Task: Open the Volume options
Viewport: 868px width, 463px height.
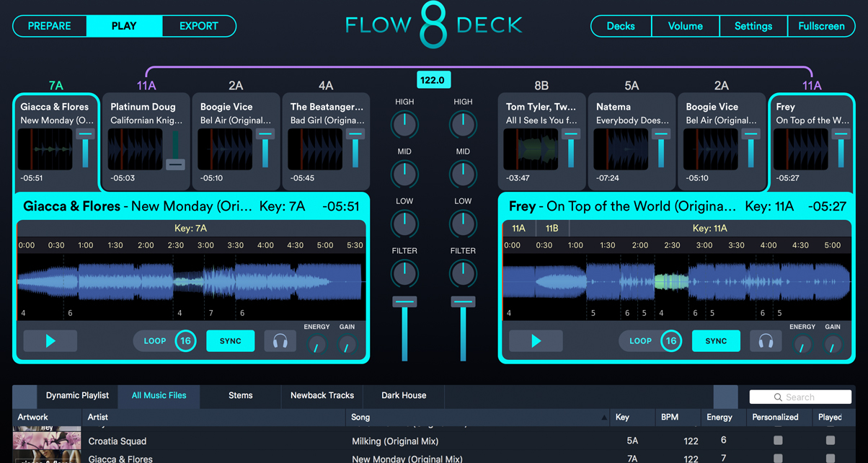Action: coord(685,26)
